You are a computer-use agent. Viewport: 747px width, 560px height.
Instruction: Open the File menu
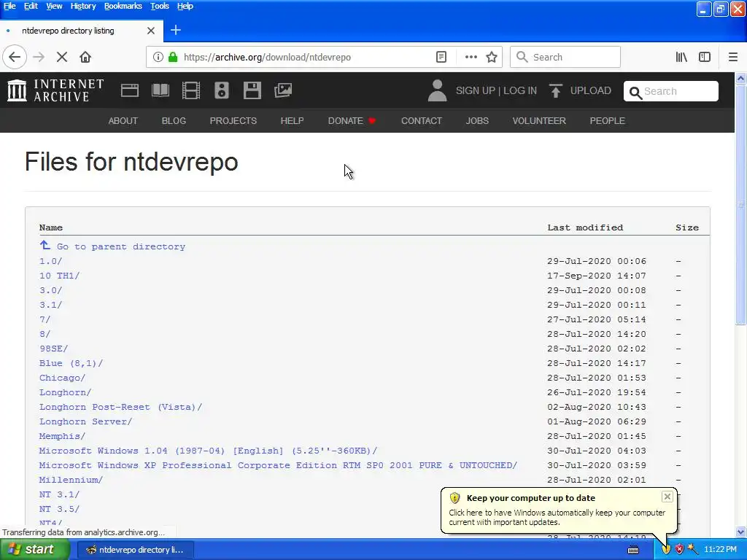9,6
